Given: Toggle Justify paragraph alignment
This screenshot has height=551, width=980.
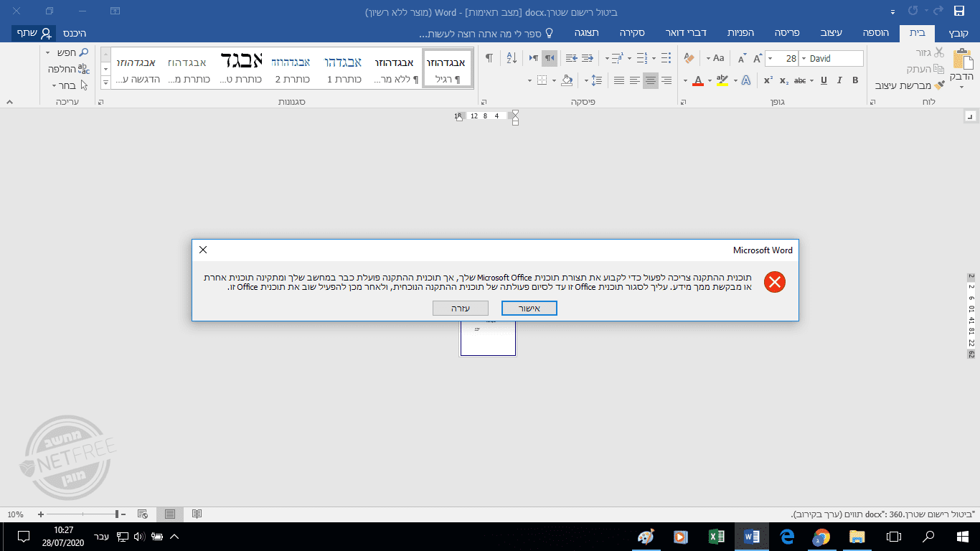Looking at the screenshot, I should [618, 80].
